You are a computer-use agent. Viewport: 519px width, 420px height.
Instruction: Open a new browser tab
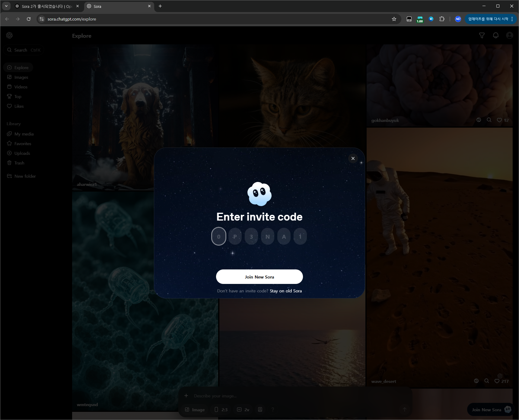point(160,6)
